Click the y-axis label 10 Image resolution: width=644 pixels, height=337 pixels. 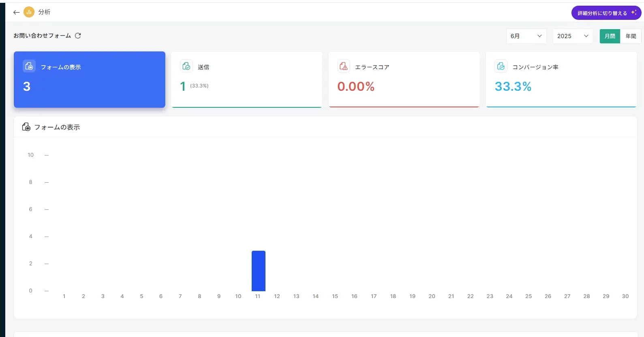pos(31,155)
